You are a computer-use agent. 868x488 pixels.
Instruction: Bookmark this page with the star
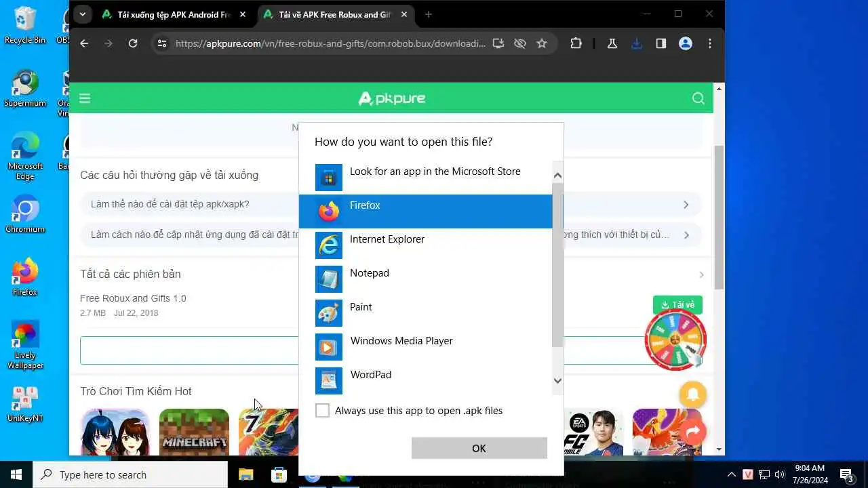pos(542,43)
